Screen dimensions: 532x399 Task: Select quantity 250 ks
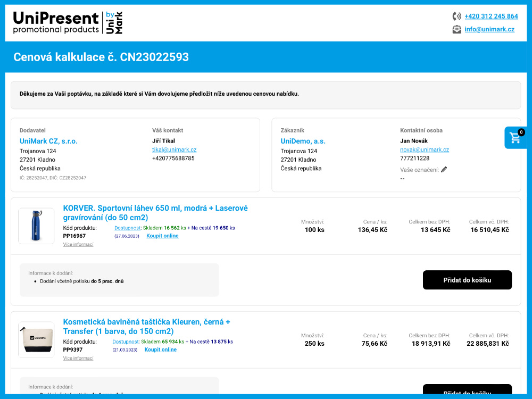point(314,343)
